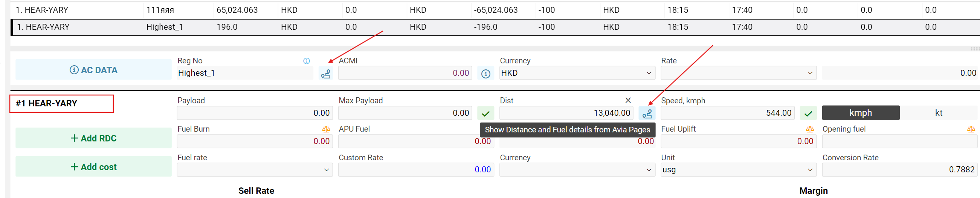
Task: Expand the Rate dropdown
Action: coord(738,73)
